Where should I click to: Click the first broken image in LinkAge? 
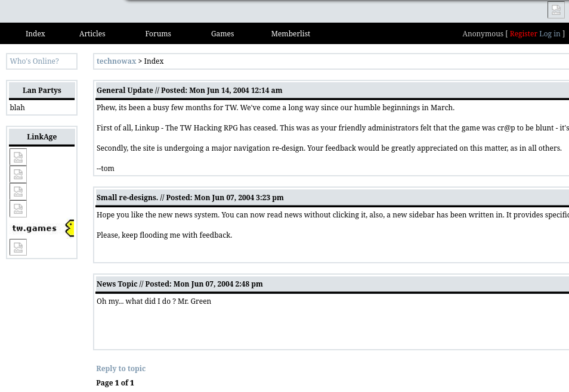point(18,157)
